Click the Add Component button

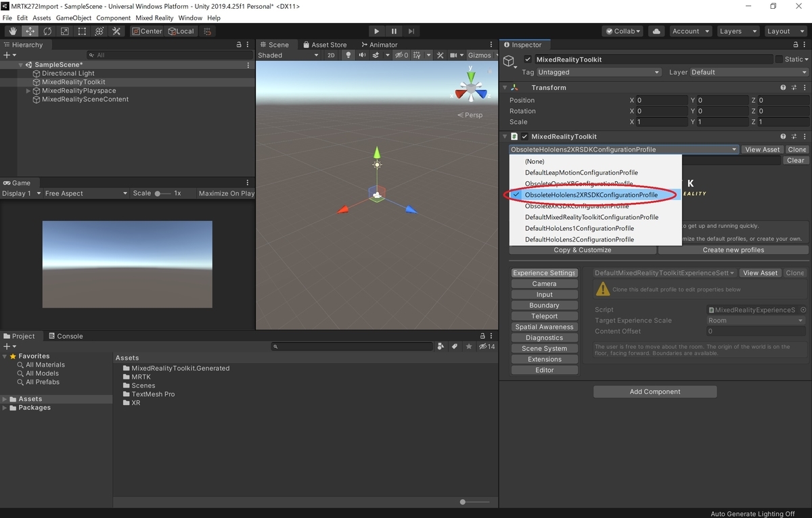(x=655, y=392)
